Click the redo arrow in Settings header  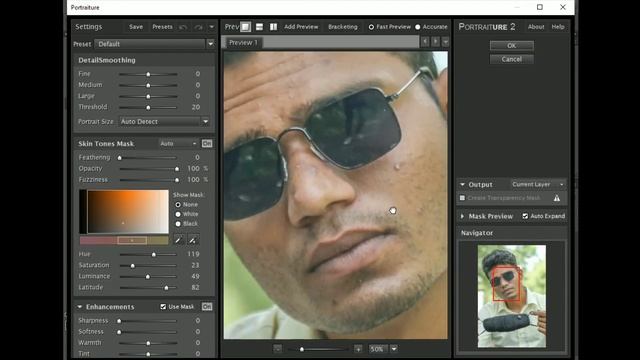(x=199, y=27)
